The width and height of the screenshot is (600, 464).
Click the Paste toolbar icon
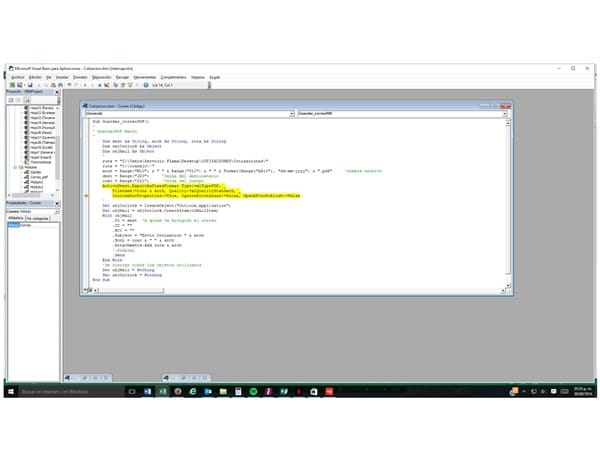(x=53, y=85)
